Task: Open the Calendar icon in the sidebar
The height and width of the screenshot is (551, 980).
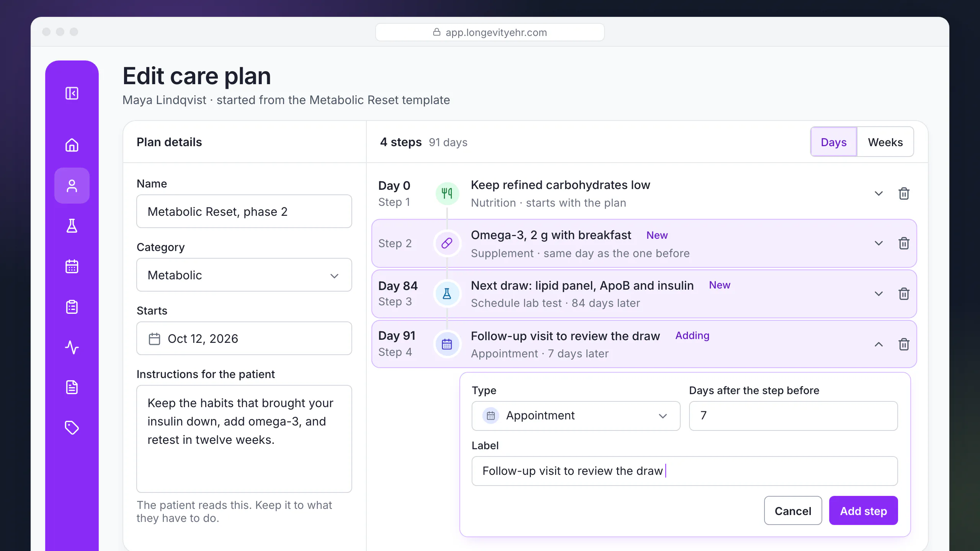Action: click(x=72, y=266)
